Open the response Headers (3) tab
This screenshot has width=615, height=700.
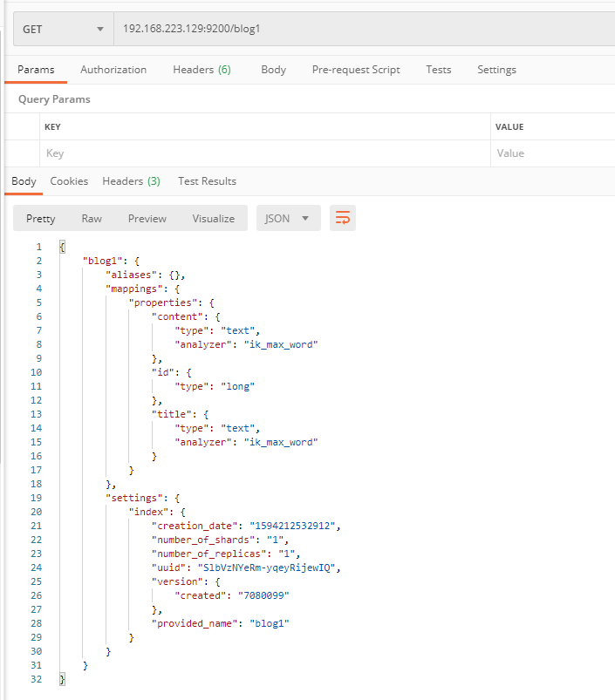coord(132,181)
